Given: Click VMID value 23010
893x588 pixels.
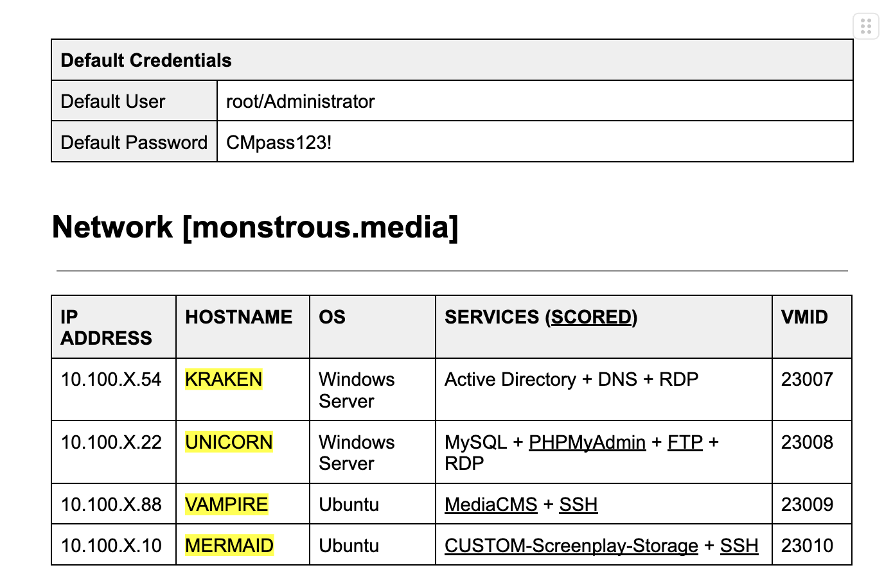Looking at the screenshot, I should [x=807, y=546].
